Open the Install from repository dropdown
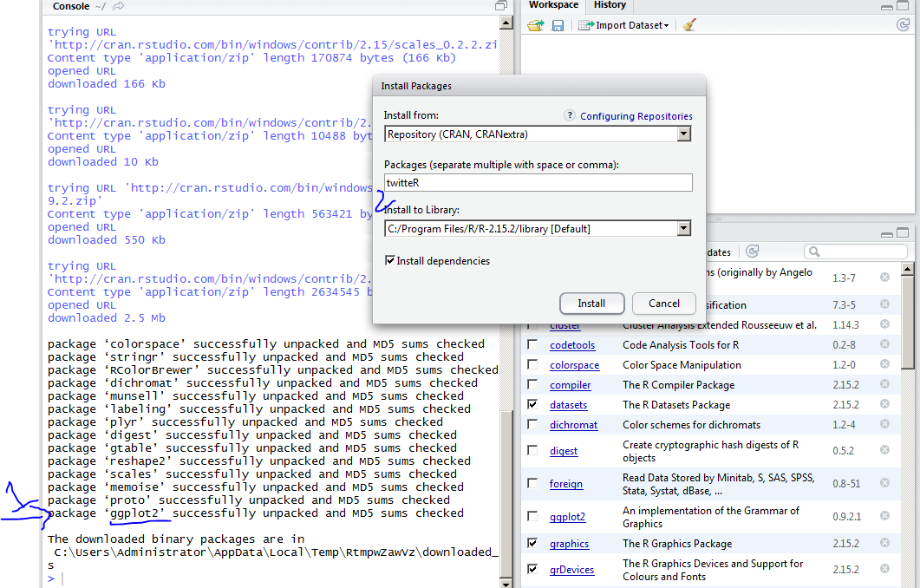Screen dimensions: 920x588 683,134
